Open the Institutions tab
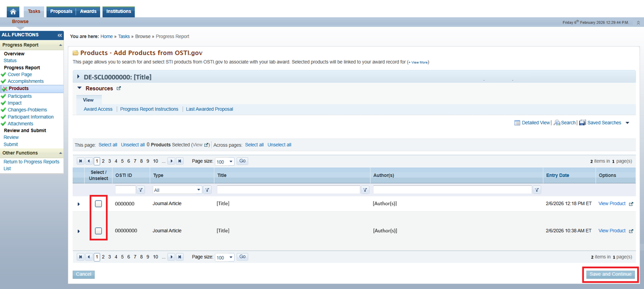644x289 pixels. [119, 12]
